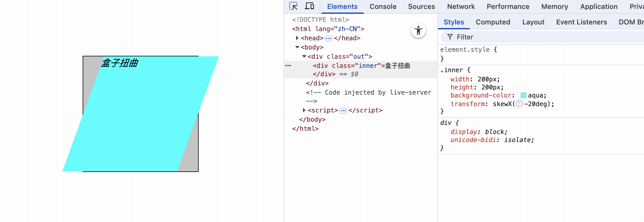Open the Application tab
The height and width of the screenshot is (222, 644).
pos(599,7)
